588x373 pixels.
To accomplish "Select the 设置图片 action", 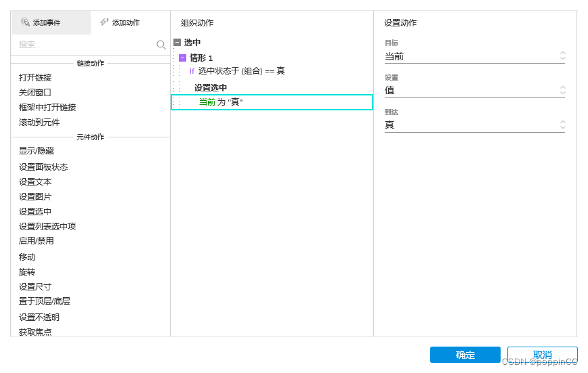I will (35, 196).
